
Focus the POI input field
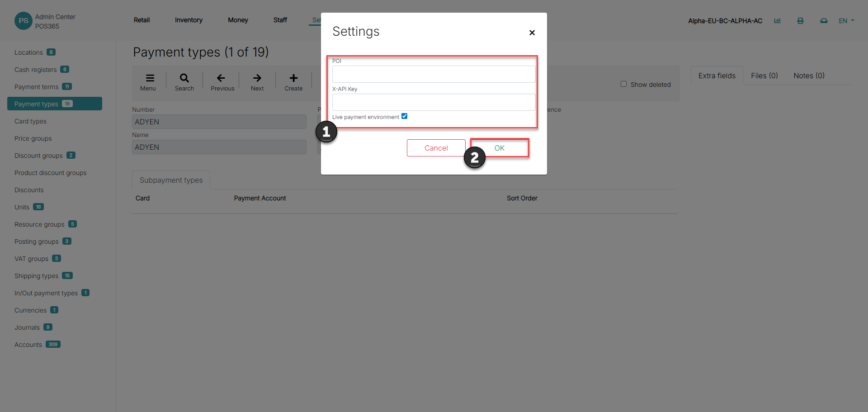(x=434, y=74)
